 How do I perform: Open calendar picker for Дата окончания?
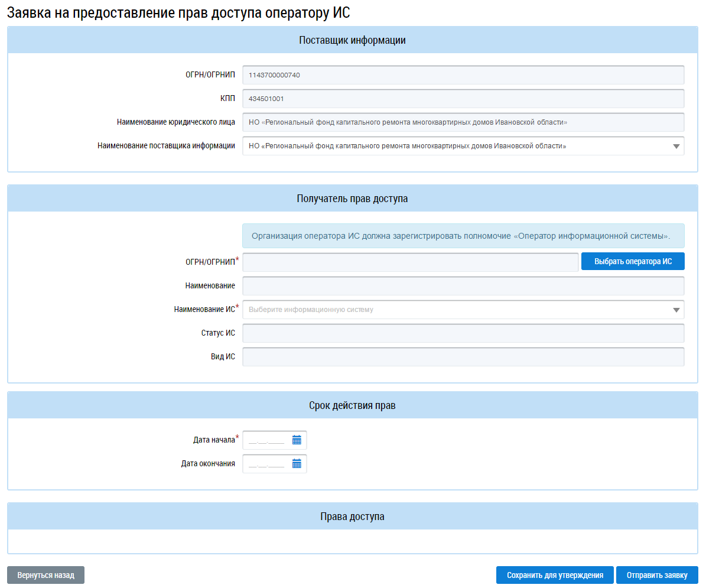coord(297,463)
